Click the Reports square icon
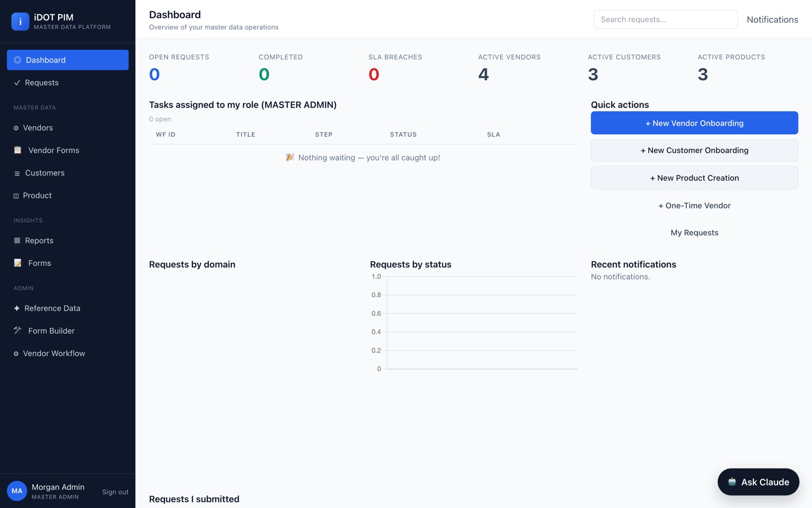 17,240
